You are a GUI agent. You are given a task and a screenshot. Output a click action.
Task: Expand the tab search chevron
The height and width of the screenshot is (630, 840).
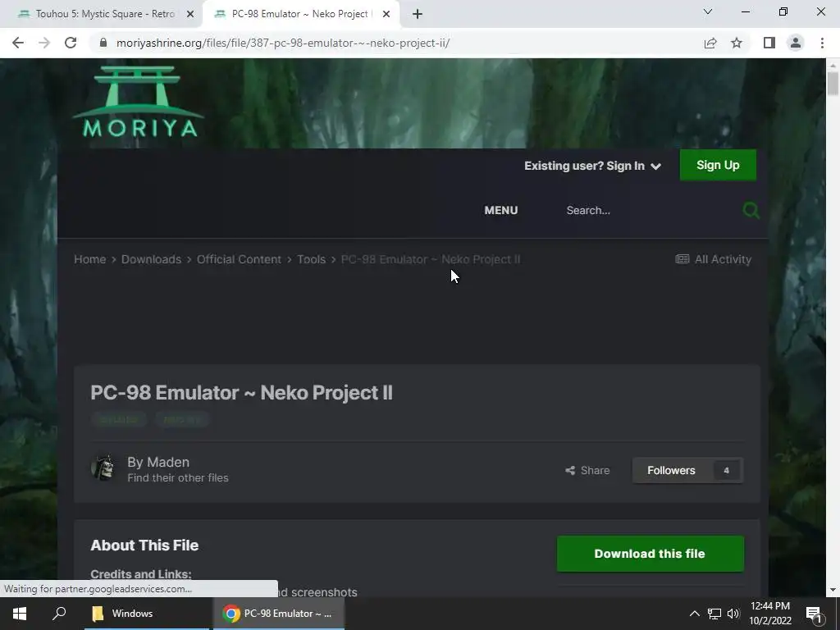(708, 11)
